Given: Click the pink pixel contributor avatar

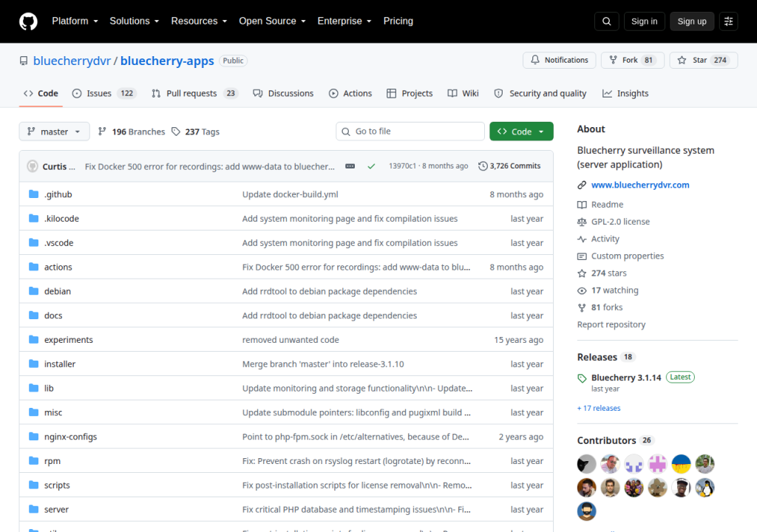Looking at the screenshot, I should point(657,464).
